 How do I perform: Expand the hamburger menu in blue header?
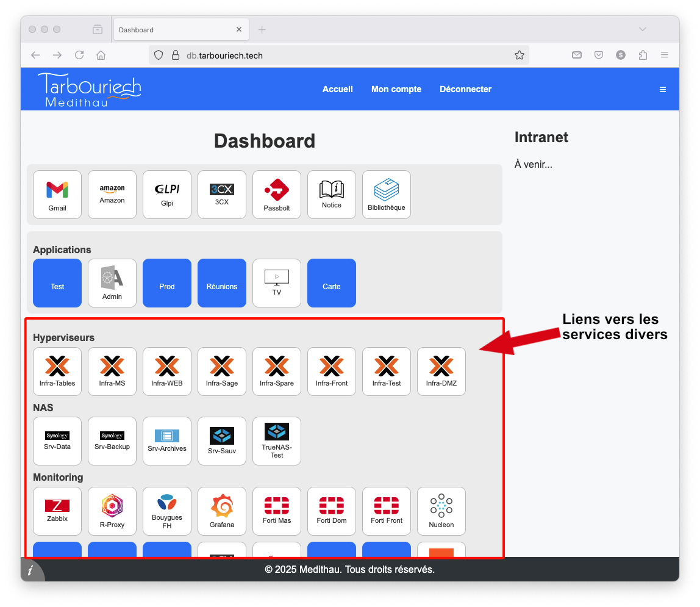click(663, 90)
